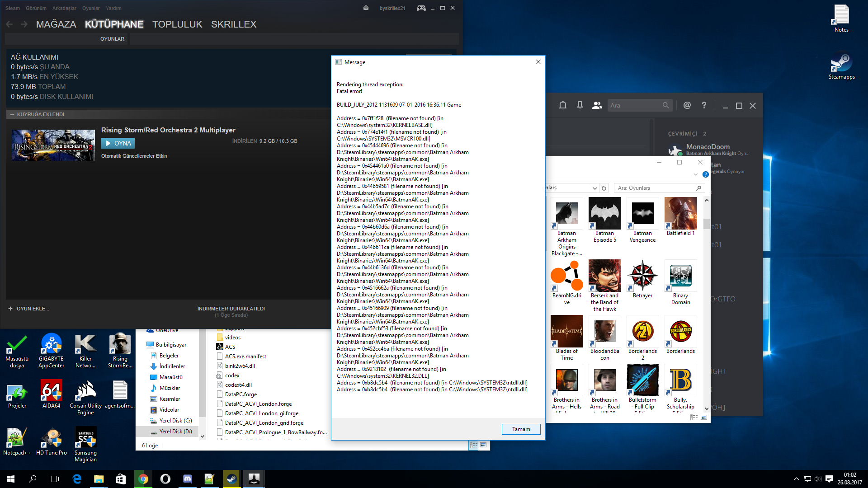This screenshot has height=488, width=868.
Task: Open Borderlands 2 game shortcut
Action: 643,338
